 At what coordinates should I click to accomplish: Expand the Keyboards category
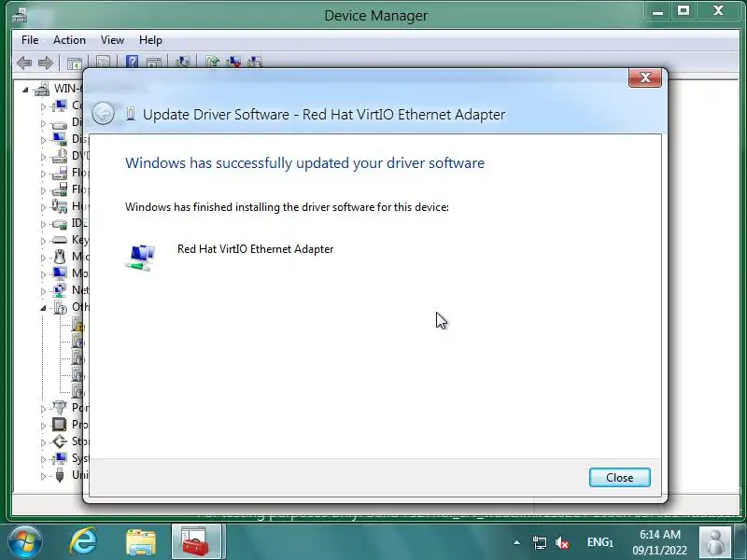(43, 241)
